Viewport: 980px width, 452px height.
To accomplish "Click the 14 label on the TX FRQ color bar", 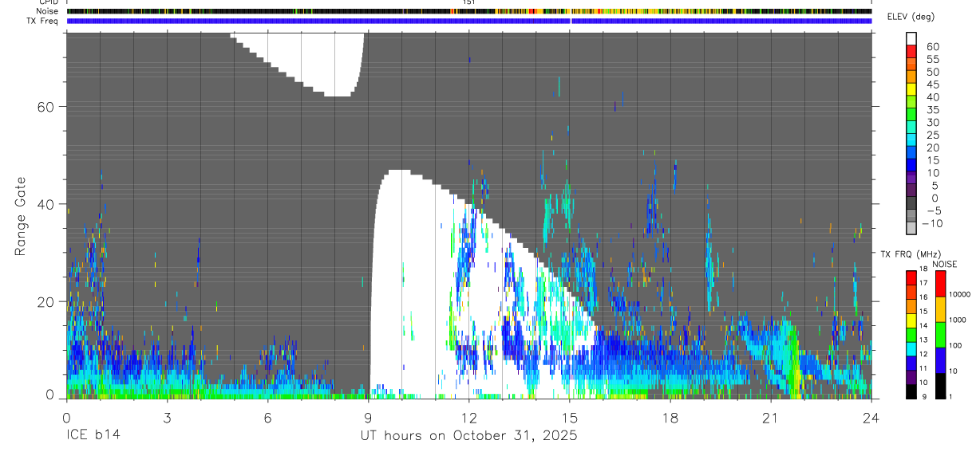I will tap(923, 325).
